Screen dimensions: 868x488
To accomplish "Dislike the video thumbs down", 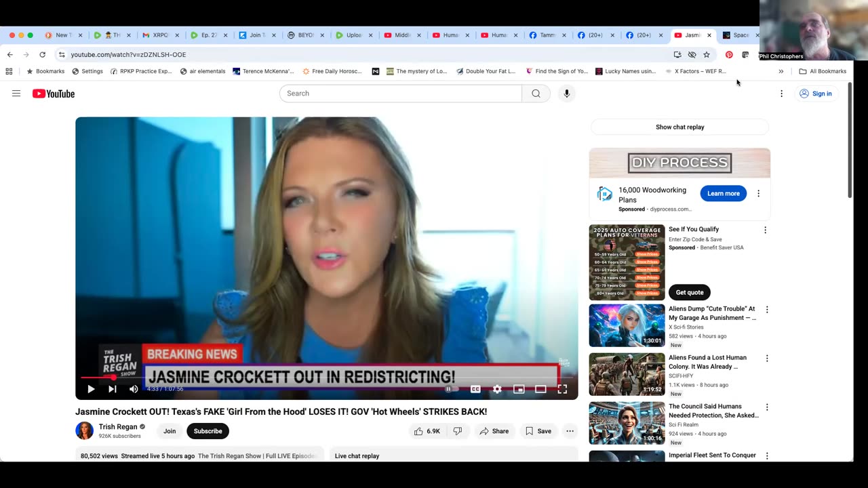I will [458, 431].
